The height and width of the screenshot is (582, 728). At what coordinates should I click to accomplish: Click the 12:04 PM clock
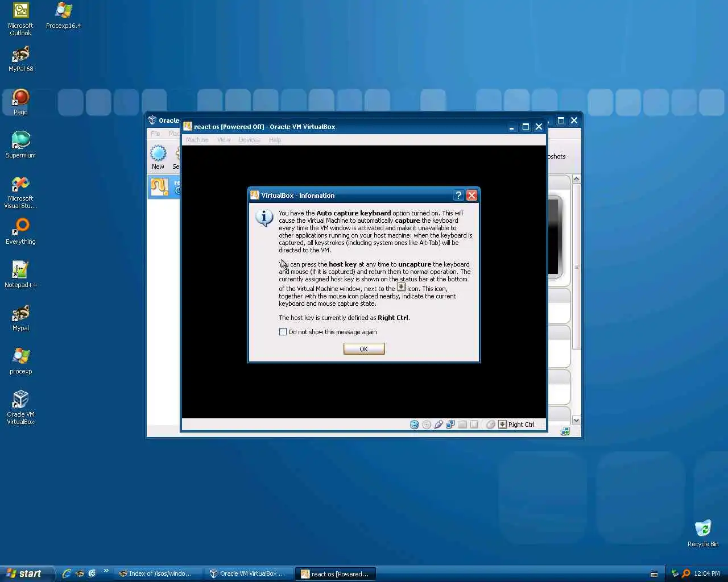coord(707,574)
